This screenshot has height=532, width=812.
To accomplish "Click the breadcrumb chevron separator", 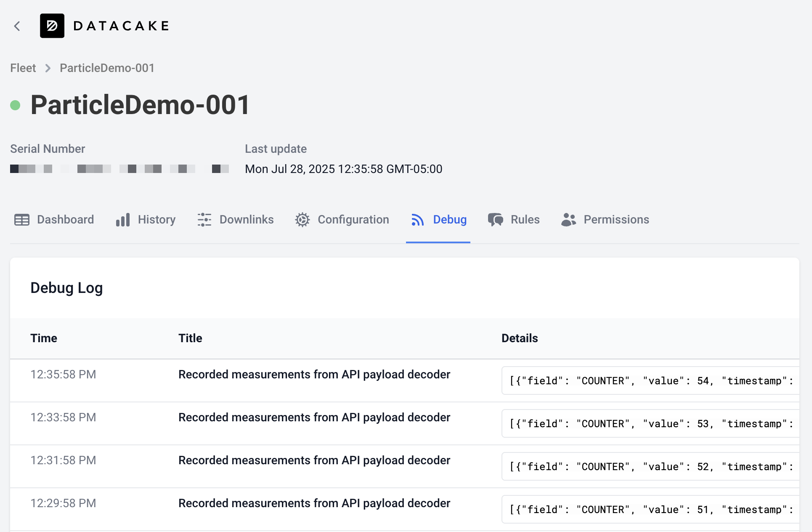I will 48,68.
